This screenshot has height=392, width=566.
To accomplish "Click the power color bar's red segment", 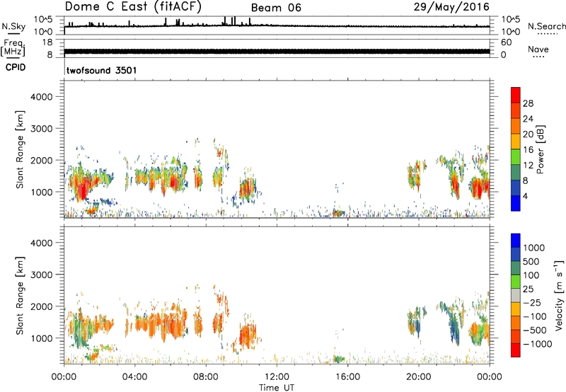I will pos(516,95).
